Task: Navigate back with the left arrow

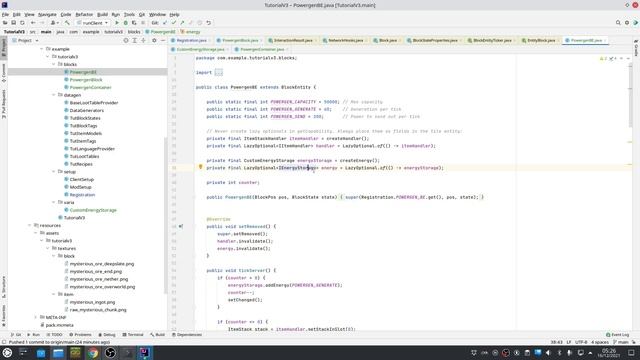Action: point(33,23)
